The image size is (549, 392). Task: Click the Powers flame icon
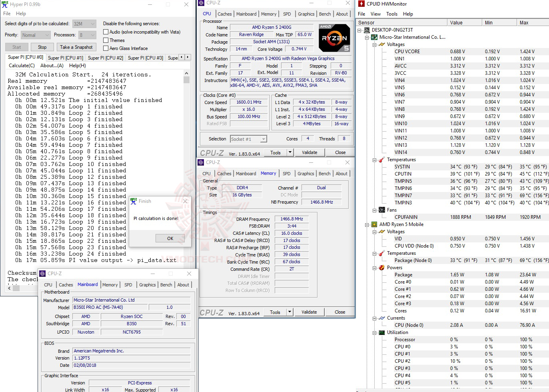pyautogui.click(x=382, y=268)
